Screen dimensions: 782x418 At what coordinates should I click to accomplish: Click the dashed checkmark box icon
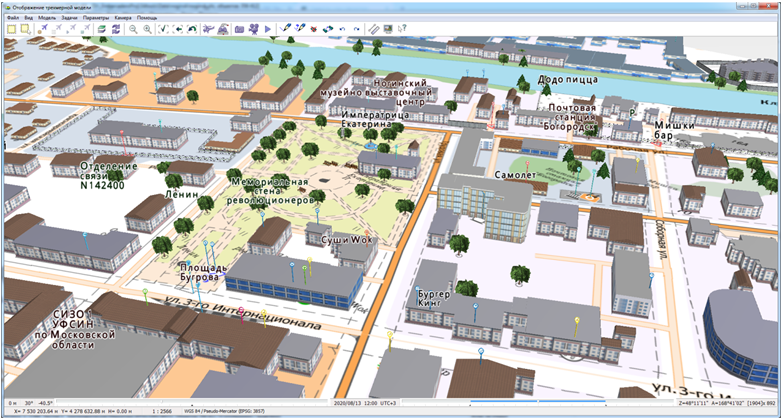(164, 29)
